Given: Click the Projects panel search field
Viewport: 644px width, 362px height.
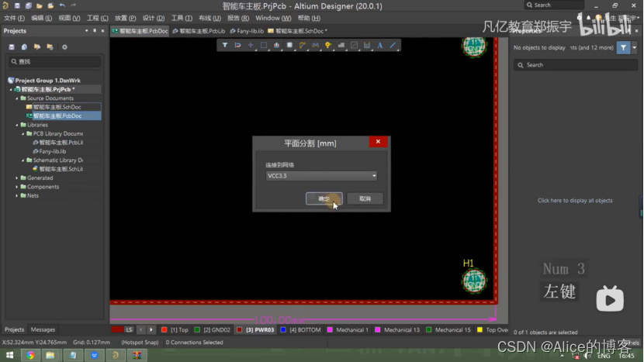Looking at the screenshot, I should 54,61.
